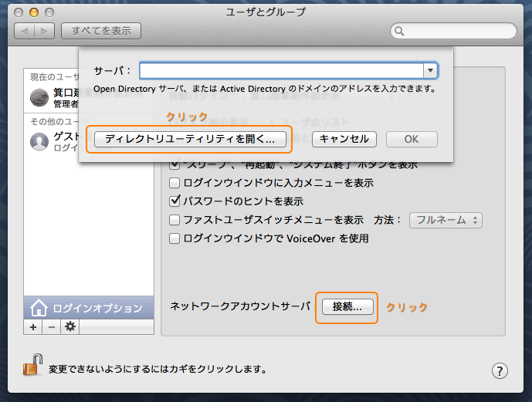Click すべてを表示 toolbar button
Screen dimensions: 532x402
point(101,31)
